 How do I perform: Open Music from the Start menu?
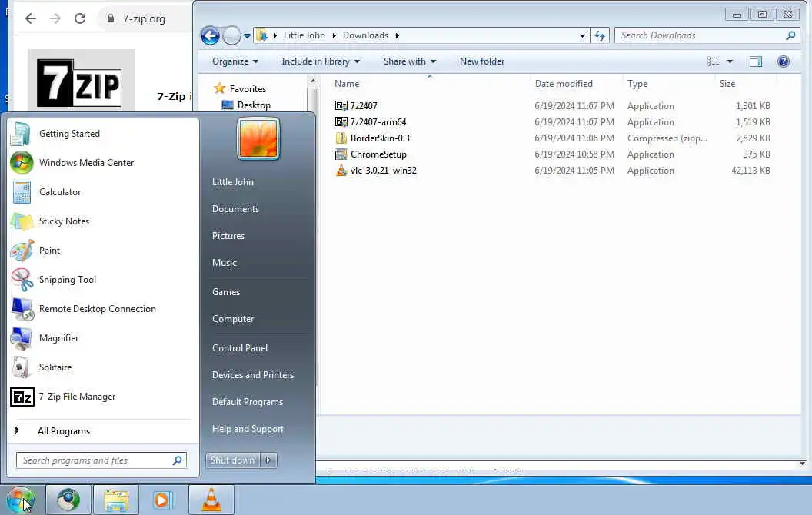[225, 263]
